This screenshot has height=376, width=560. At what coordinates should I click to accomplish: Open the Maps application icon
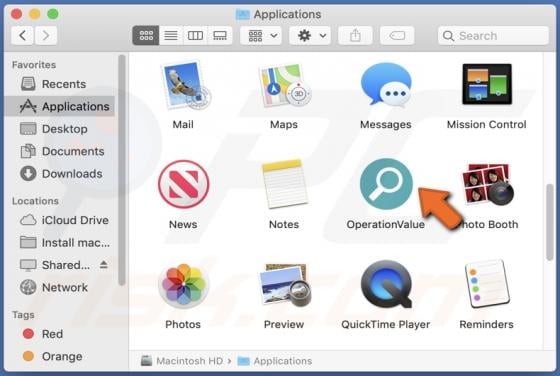(x=285, y=86)
